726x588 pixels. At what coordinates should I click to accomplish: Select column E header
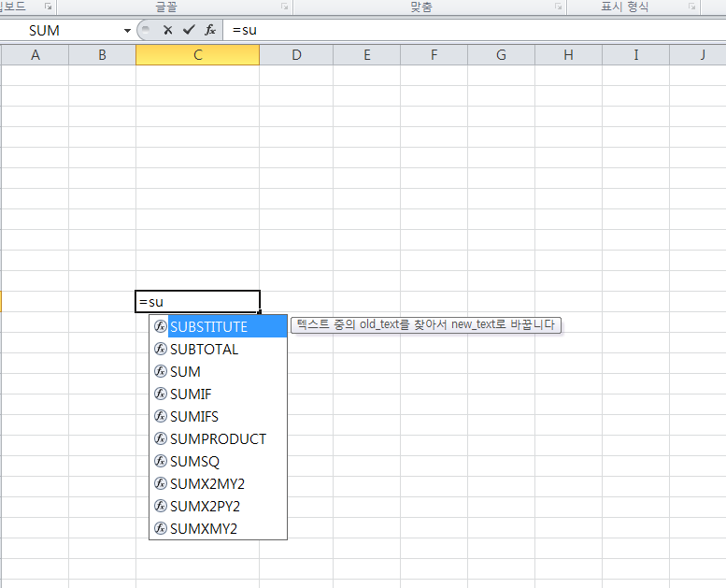pyautogui.click(x=366, y=55)
